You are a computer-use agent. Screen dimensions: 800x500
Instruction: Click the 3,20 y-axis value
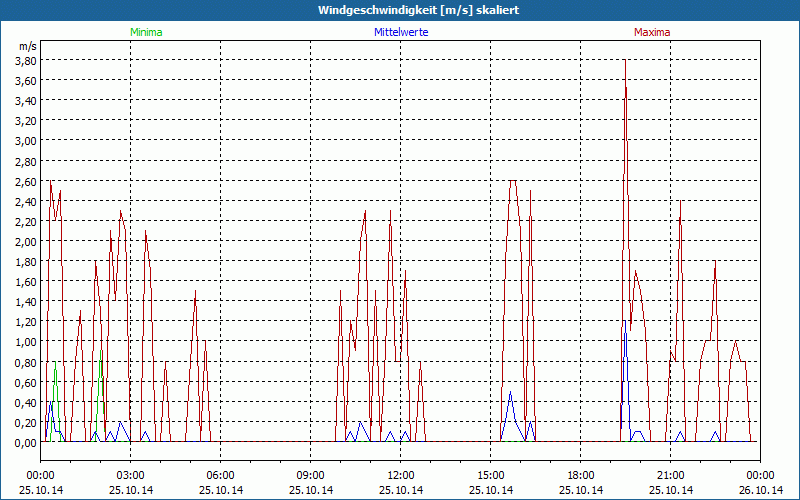pos(26,120)
